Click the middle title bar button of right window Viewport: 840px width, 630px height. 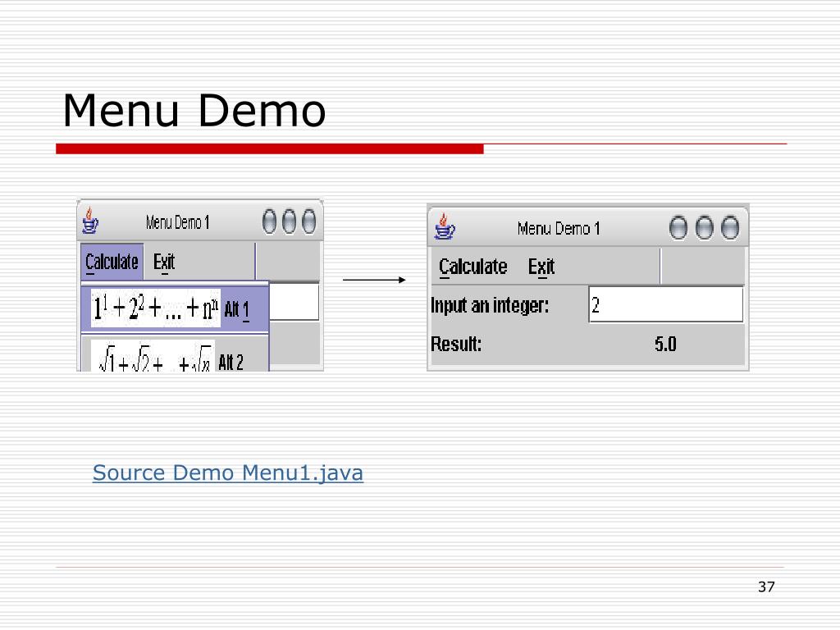pyautogui.click(x=704, y=228)
